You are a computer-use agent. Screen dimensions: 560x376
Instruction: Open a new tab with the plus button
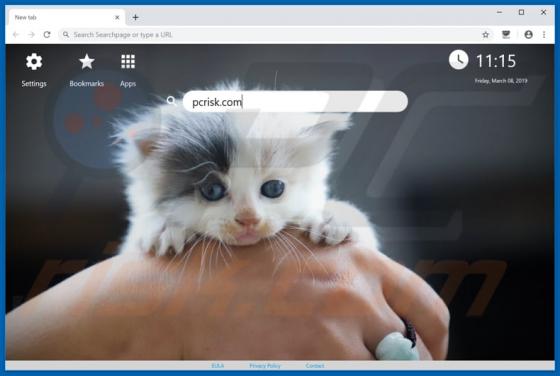pos(135,17)
